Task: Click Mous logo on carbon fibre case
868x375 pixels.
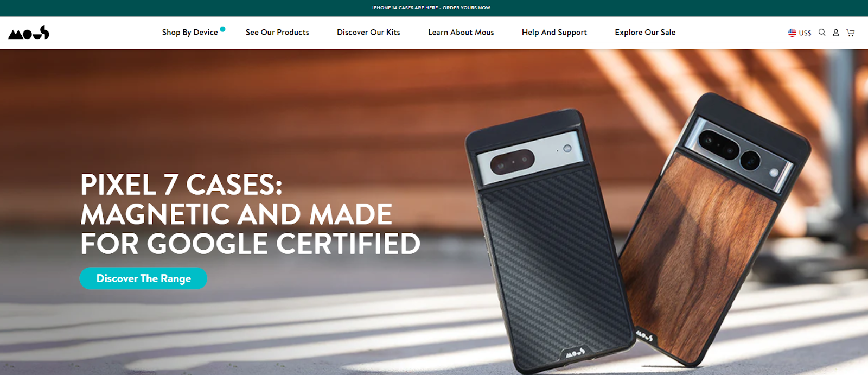Action: click(575, 353)
